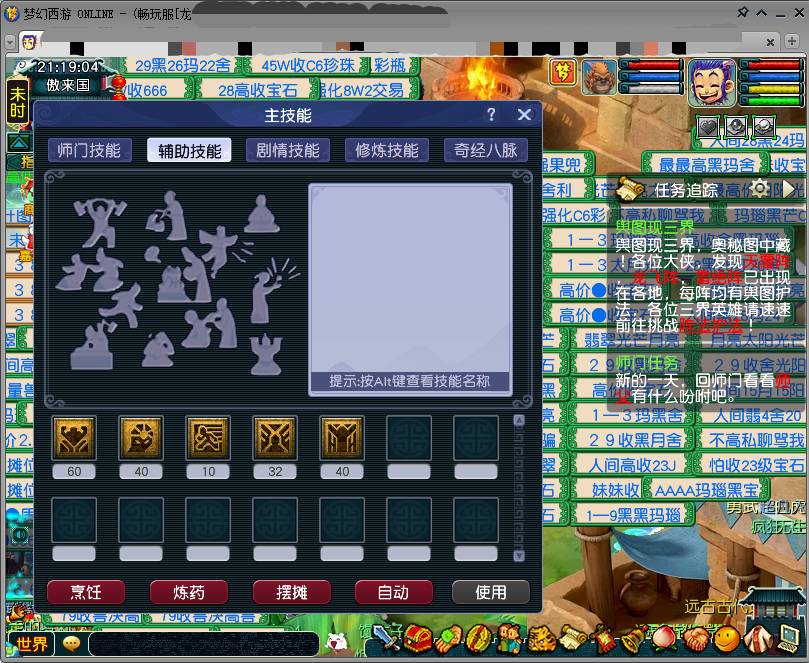Click the yellow smiley face icon
This screenshot has height=663, width=809.
(x=726, y=640)
